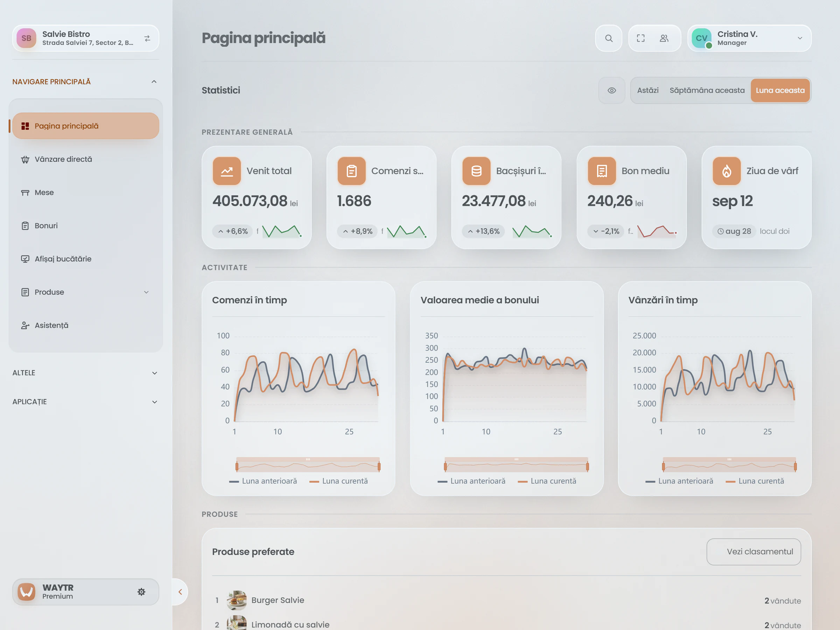The width and height of the screenshot is (840, 630).
Task: Toggle Luna anterioară in Valoarea medie a bonului legend
Action: coord(472,481)
